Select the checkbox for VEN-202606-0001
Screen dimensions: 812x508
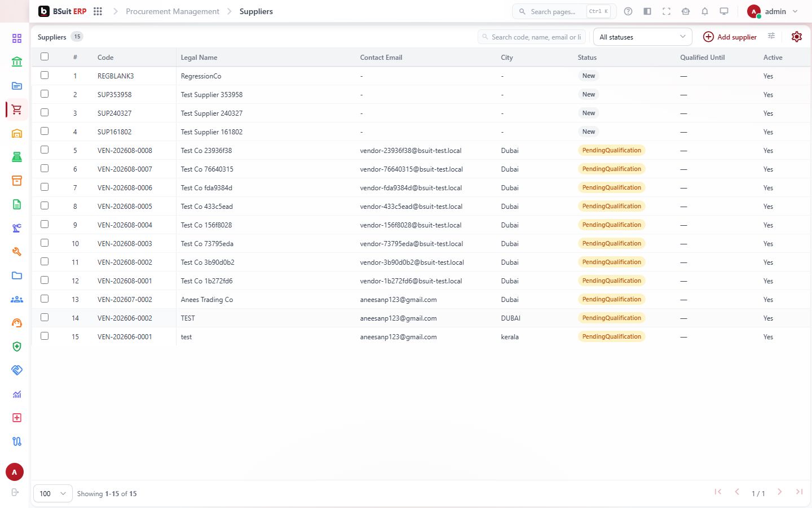pyautogui.click(x=45, y=336)
